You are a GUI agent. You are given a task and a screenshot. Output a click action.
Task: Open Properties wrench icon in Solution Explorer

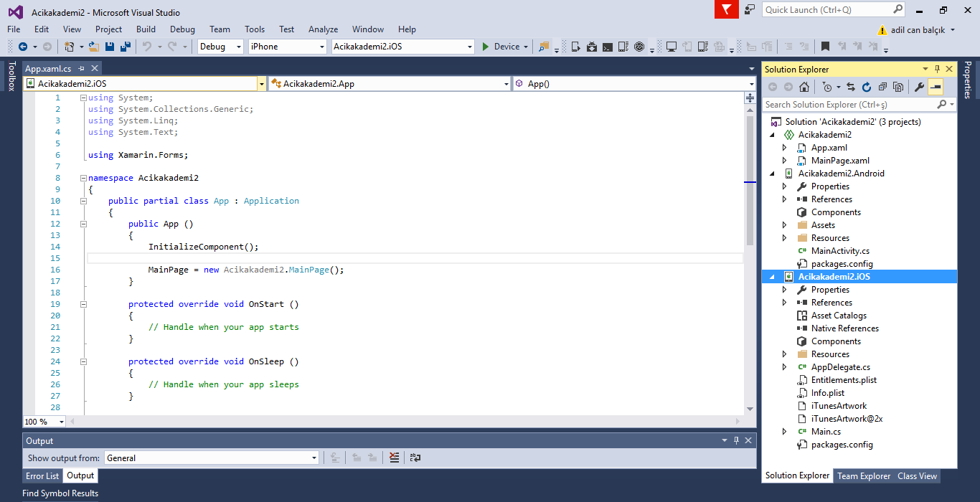(919, 87)
